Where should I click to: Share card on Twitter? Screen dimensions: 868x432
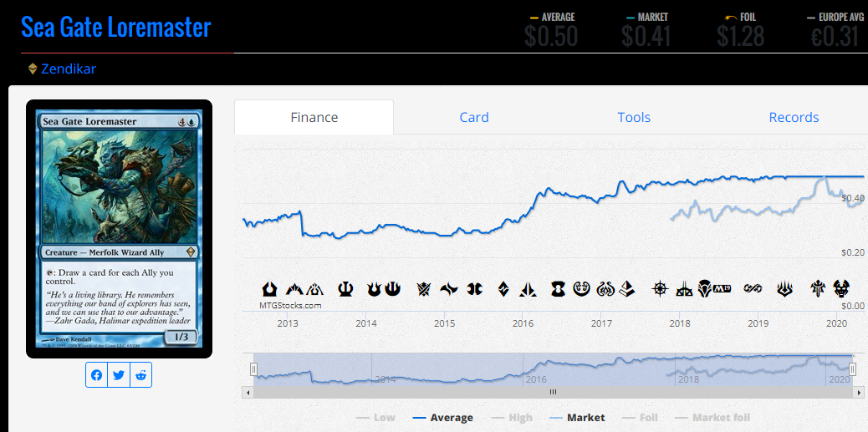[x=119, y=375]
